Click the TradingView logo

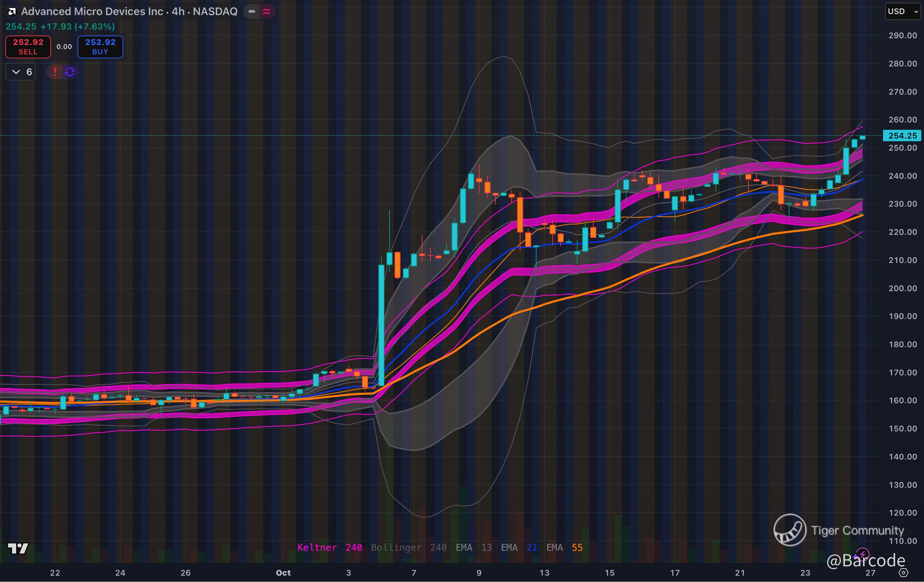coord(18,548)
